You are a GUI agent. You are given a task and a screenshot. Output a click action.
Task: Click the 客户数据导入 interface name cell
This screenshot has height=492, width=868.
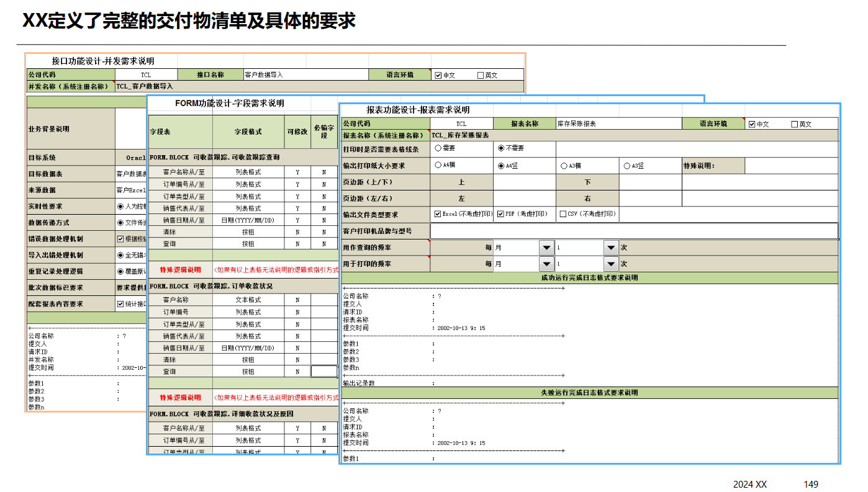pos(305,74)
